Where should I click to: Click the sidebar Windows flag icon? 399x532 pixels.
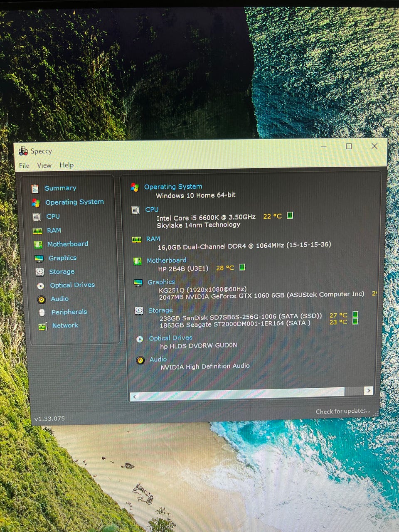(x=36, y=203)
